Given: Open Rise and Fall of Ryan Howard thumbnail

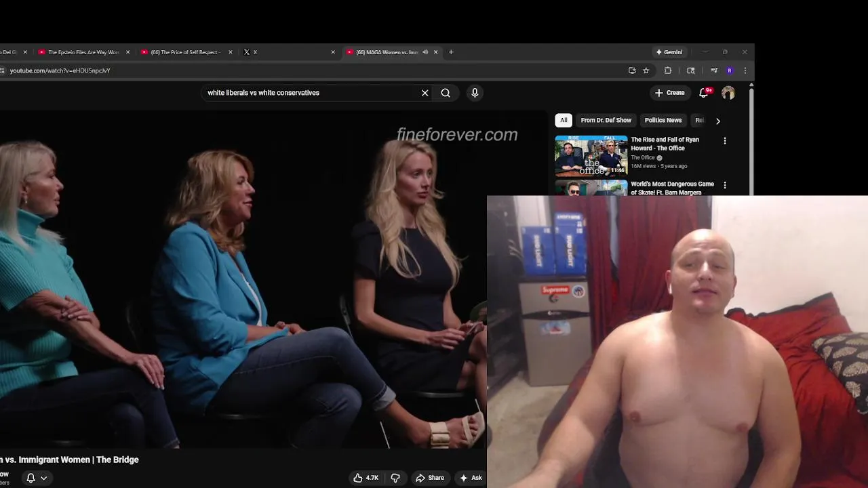Looking at the screenshot, I should [x=591, y=156].
